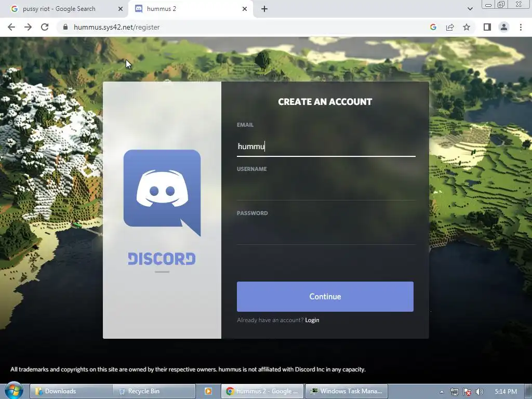Select hummus 2 - Google Chrome taskbar button
Screen dimensions: 532x399
tap(262, 391)
